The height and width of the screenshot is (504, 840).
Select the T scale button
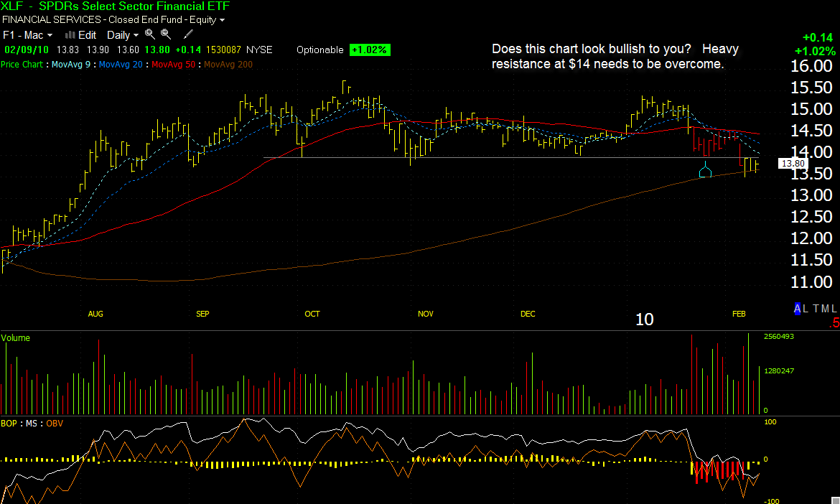(x=816, y=309)
